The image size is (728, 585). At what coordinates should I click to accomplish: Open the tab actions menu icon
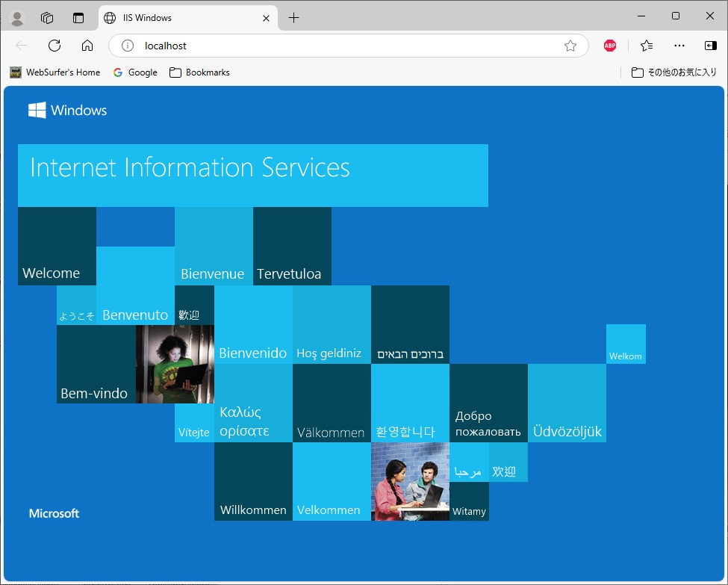point(78,18)
